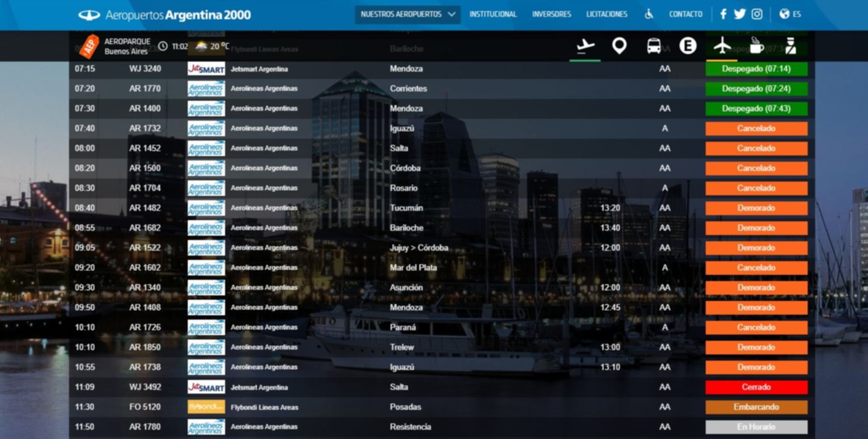Screen dimensions: 868x439
Task: Click Aerolineas Argentinas logo on AR 1602 row
Action: coord(206,267)
